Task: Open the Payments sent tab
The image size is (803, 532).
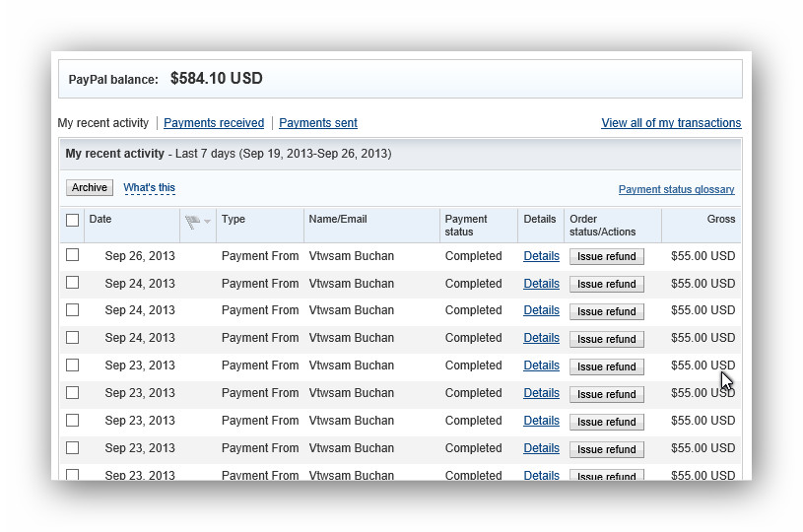Action: pyautogui.click(x=318, y=123)
